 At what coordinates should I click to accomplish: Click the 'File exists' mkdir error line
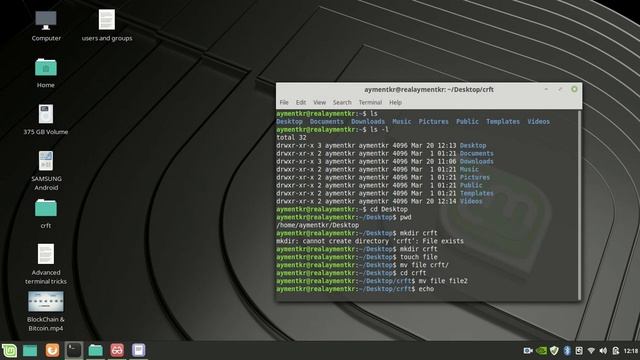pos(370,241)
